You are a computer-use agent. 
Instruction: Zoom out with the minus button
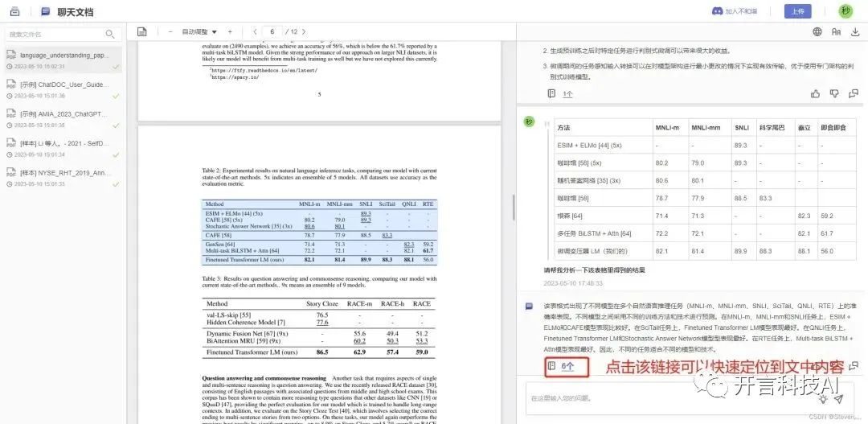(170, 31)
